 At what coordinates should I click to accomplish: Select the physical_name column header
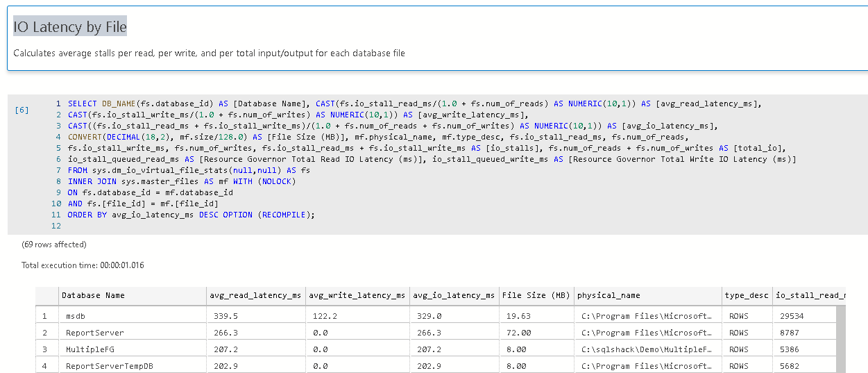click(609, 295)
